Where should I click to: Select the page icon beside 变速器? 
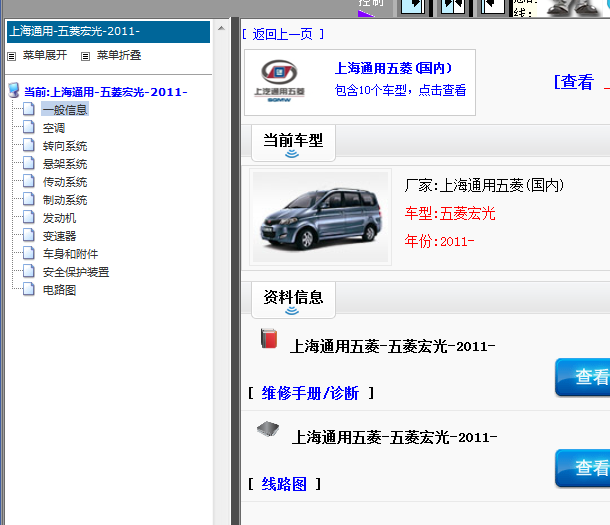point(28,235)
